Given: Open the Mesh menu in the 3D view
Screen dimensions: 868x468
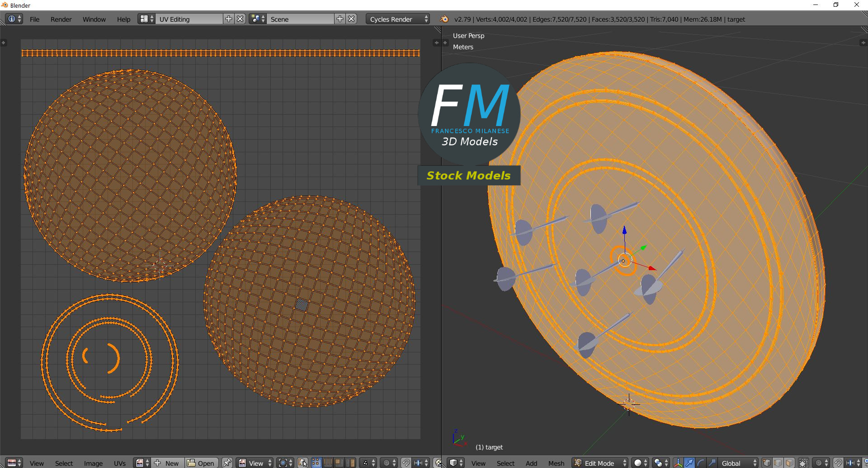Looking at the screenshot, I should point(556,463).
